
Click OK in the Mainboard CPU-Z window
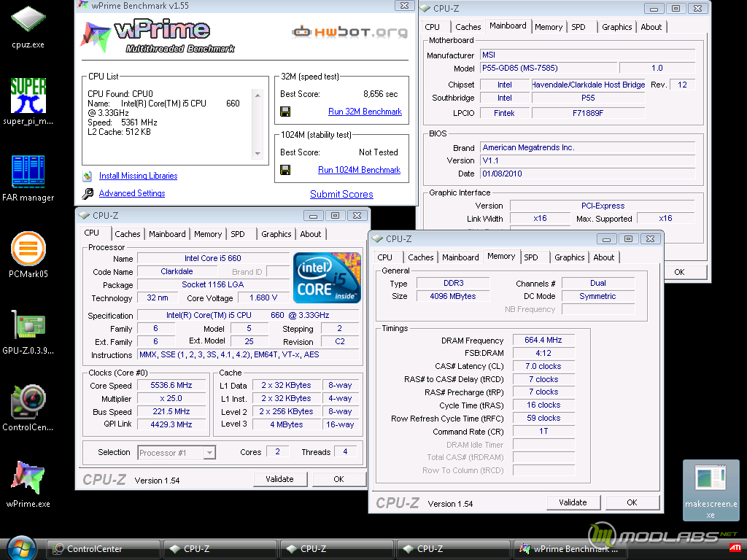click(x=679, y=272)
